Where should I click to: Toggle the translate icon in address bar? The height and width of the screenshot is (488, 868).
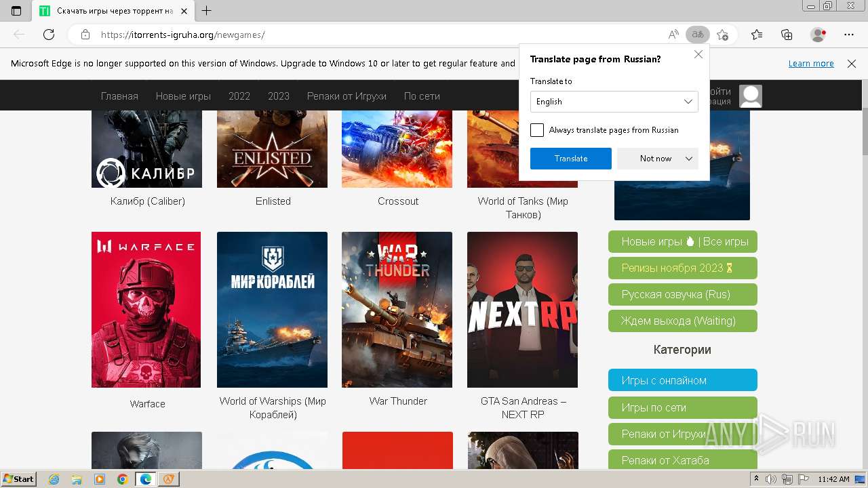coord(697,35)
